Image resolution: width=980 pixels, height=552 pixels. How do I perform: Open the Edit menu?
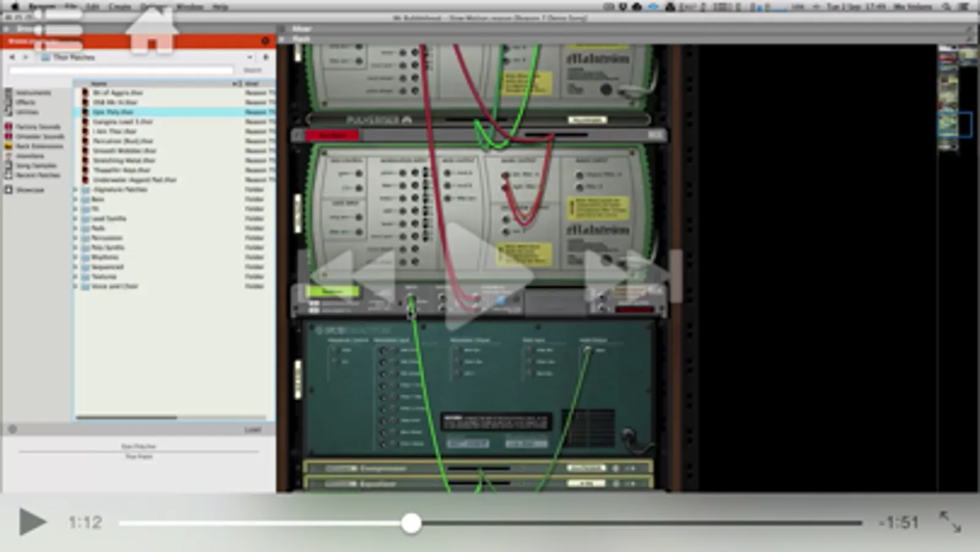[93, 7]
